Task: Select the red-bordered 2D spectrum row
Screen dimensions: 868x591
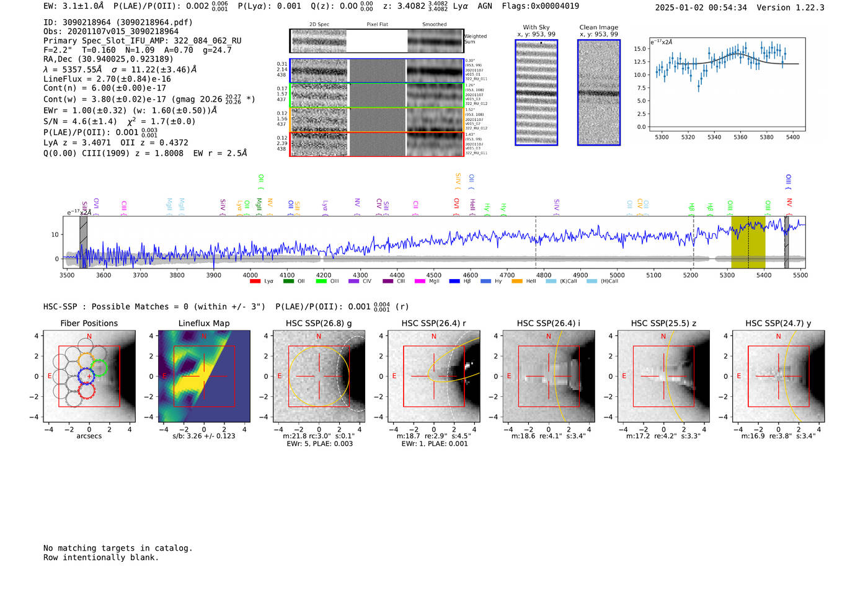Action: 376,144
